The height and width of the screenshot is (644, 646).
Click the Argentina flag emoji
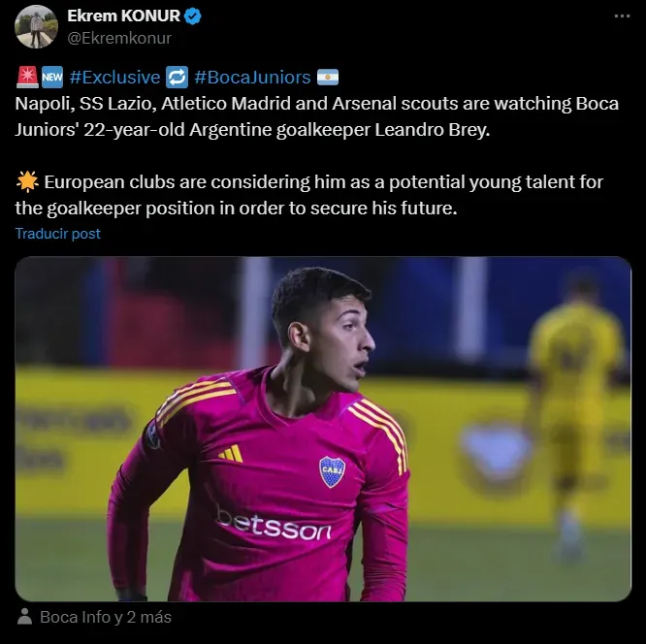[328, 77]
